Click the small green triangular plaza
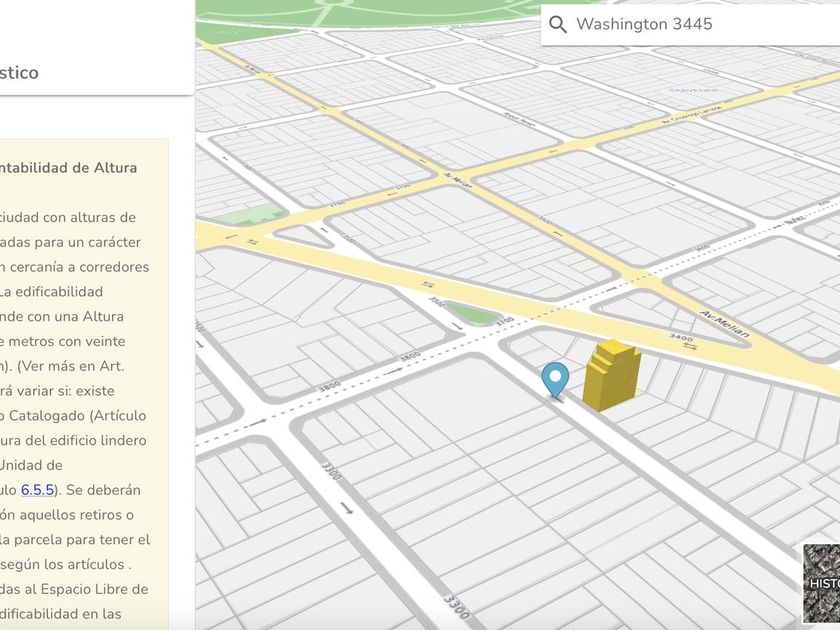840x630 pixels. pyautogui.click(x=473, y=313)
